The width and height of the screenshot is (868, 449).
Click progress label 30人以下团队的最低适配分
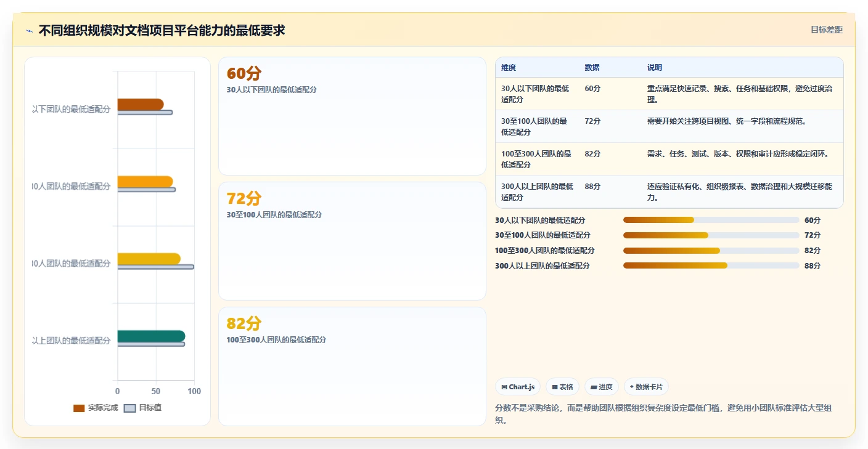[x=540, y=220]
